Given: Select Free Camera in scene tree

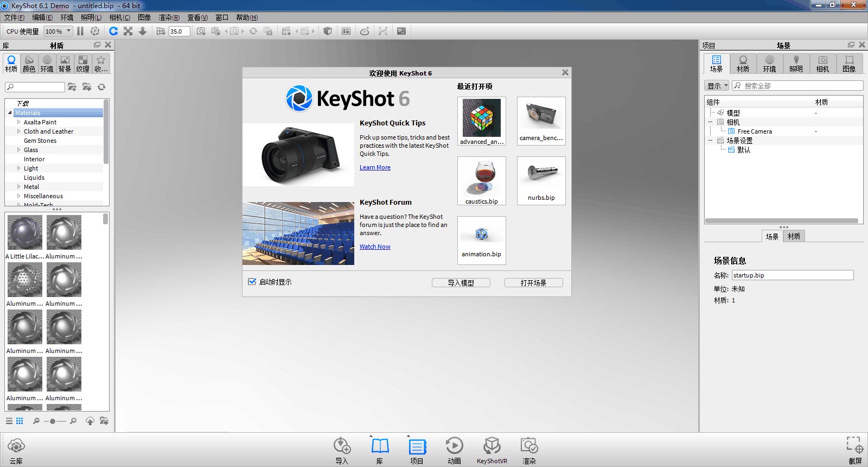Looking at the screenshot, I should point(755,131).
